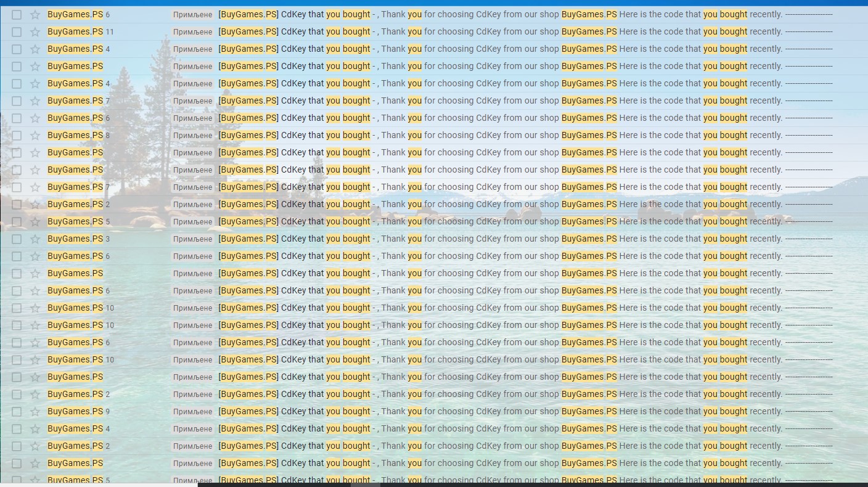
Task: Star the first email in the list
Action: [x=35, y=14]
